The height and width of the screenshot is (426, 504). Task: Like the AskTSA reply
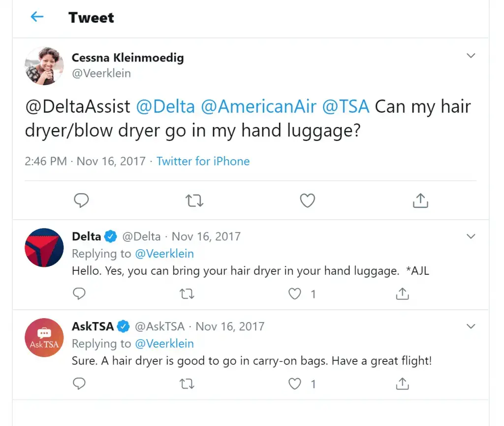295,384
